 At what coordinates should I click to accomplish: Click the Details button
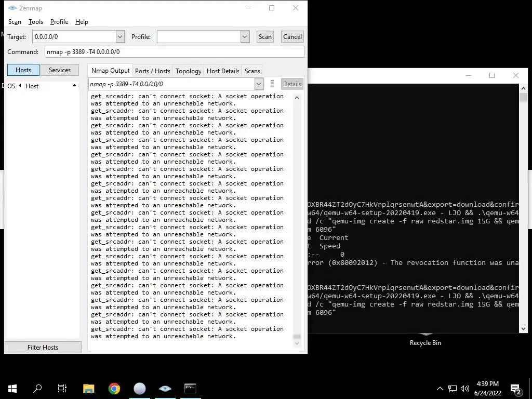pos(292,84)
